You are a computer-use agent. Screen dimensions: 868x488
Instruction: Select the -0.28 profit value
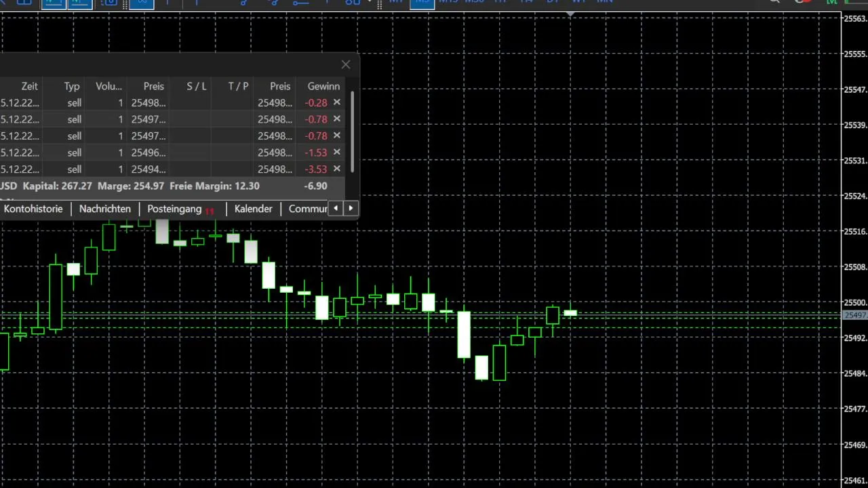(x=316, y=102)
